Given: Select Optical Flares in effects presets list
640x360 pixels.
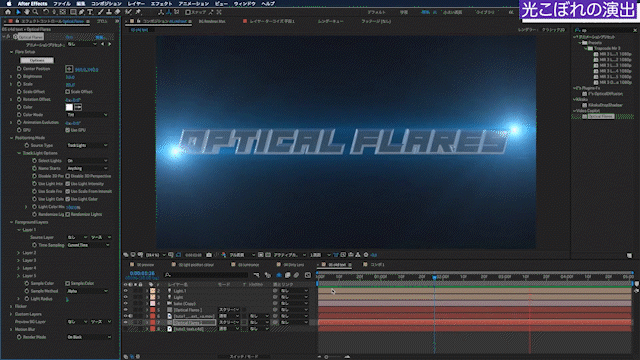Looking at the screenshot, I should [600, 116].
